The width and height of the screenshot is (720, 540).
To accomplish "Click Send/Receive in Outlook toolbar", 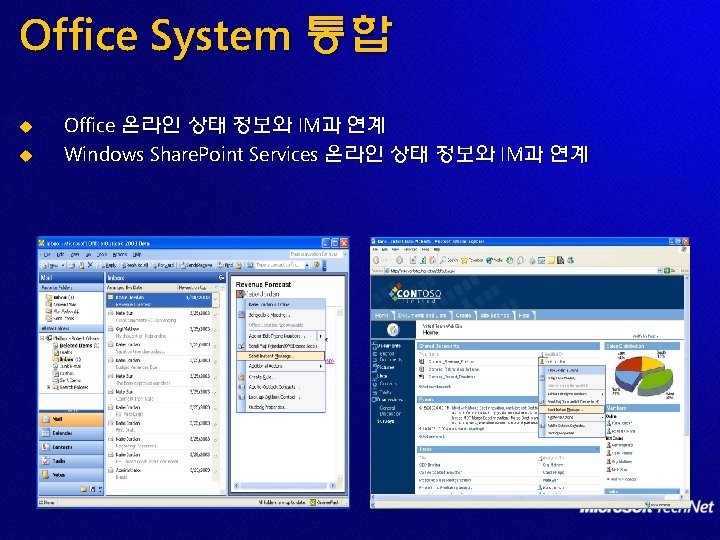I will pos(196,265).
